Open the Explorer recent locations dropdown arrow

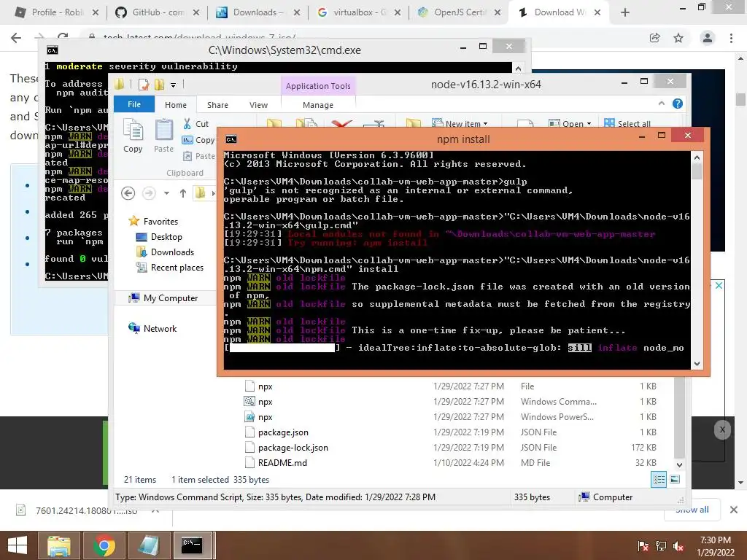tap(166, 192)
